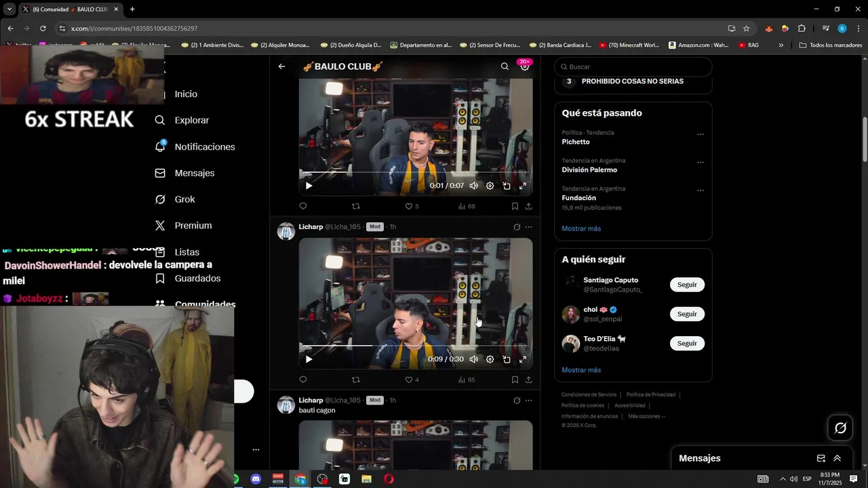The image size is (868, 488).
Task: Repost the post with 4 likes
Action: click(x=356, y=380)
